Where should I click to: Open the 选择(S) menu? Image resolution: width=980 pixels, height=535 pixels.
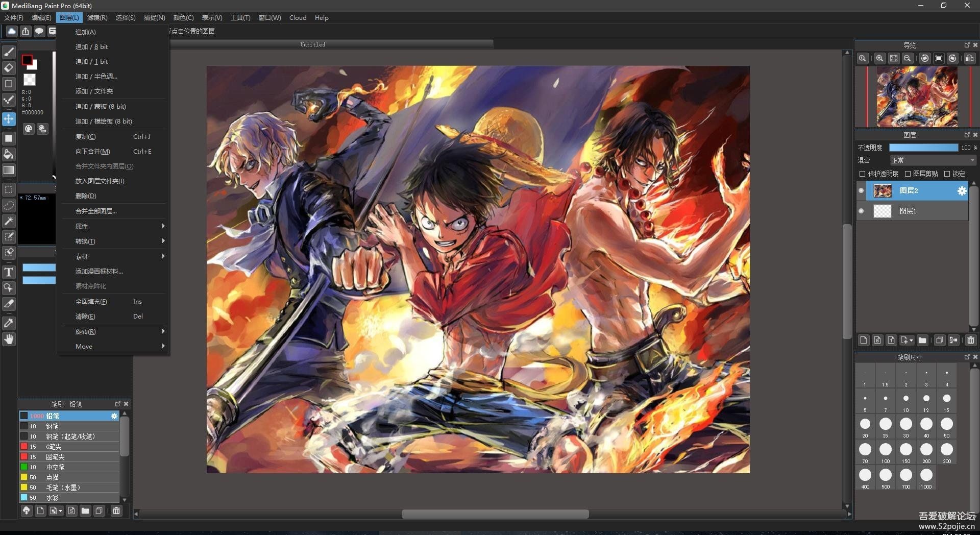(126, 18)
